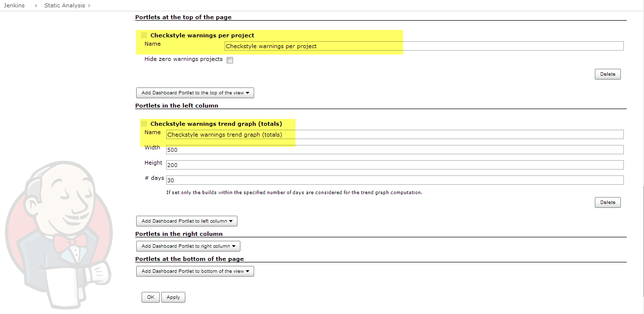
Task: Delete the Checkstyle warnings trend graph portlet
Action: click(608, 202)
